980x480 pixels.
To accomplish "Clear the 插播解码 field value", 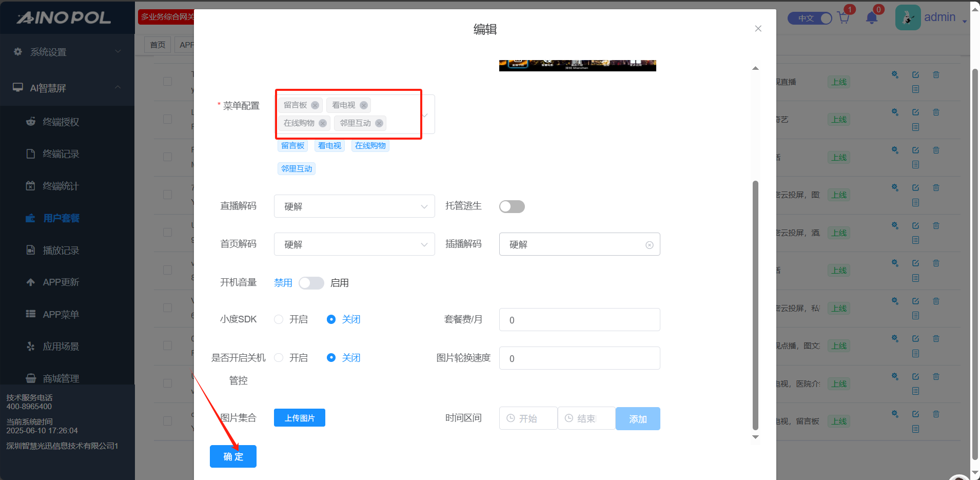I will [x=649, y=245].
